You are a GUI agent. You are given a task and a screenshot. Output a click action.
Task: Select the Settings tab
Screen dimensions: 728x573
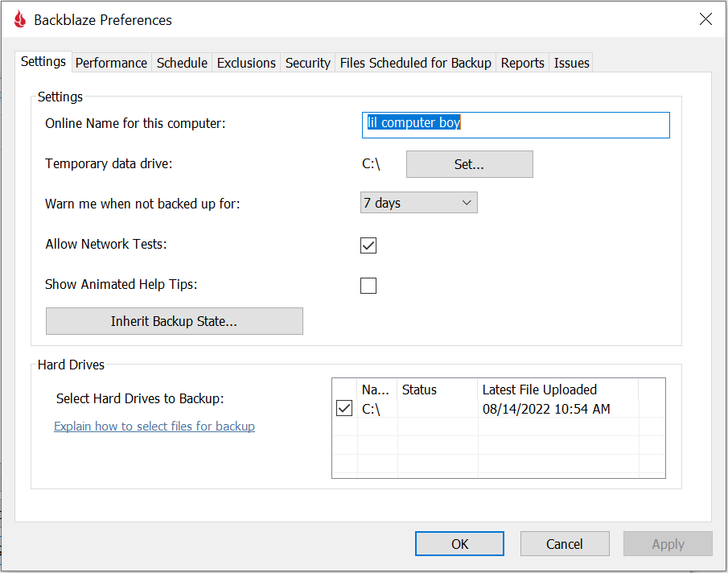tap(43, 61)
